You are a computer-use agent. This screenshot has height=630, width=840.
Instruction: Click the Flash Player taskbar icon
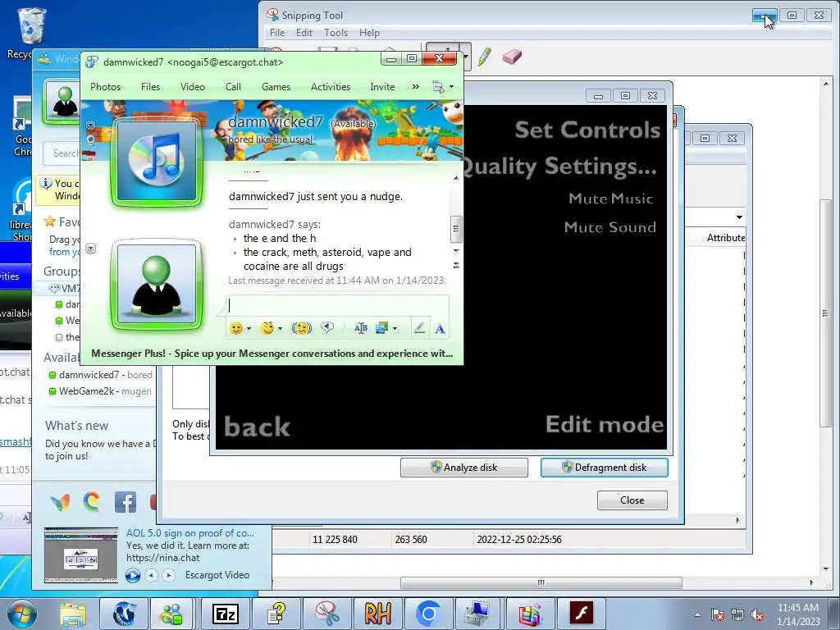pos(582,614)
